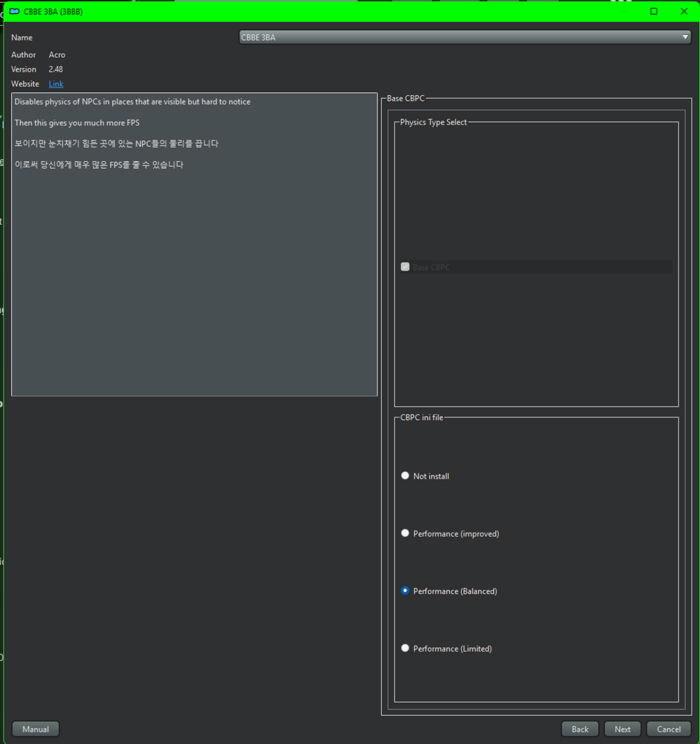This screenshot has height=744, width=700.
Task: Maximize the CBBE 3BA window
Action: pyautogui.click(x=653, y=11)
